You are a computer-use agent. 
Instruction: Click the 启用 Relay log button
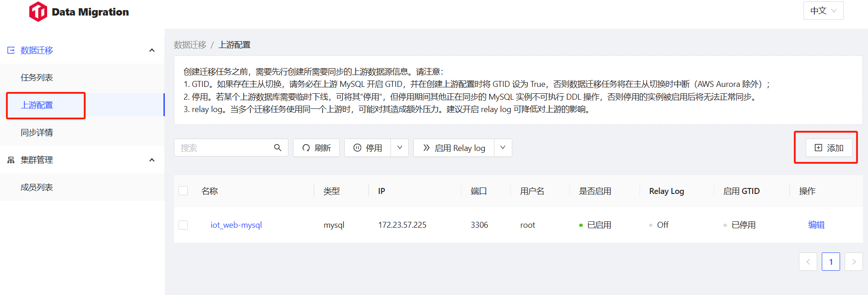tap(454, 148)
